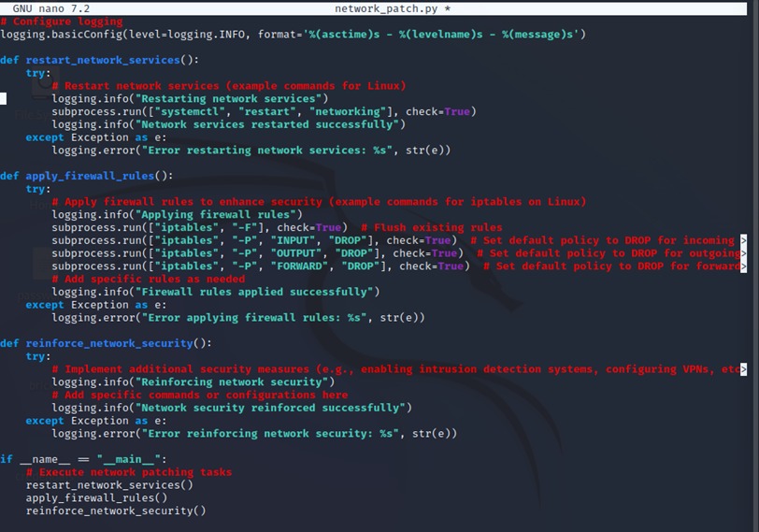Click the try: under restart_network_services definition
Screen dimensions: 759x532
pos(38,73)
